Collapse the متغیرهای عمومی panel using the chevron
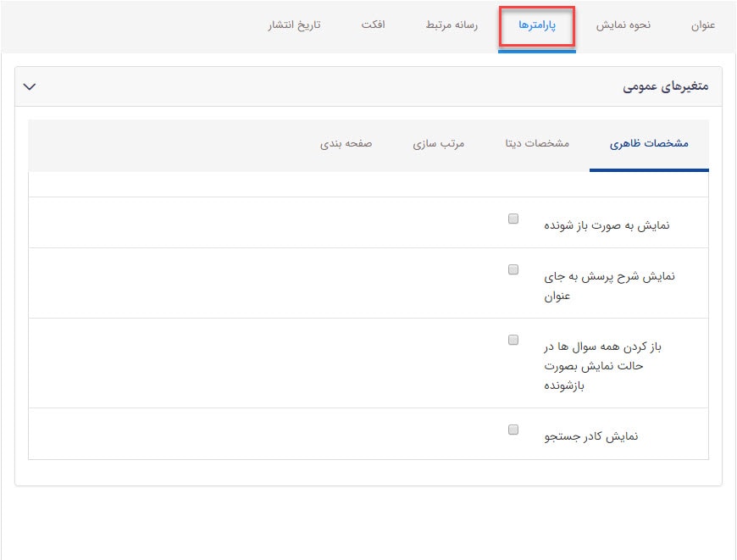 30,86
